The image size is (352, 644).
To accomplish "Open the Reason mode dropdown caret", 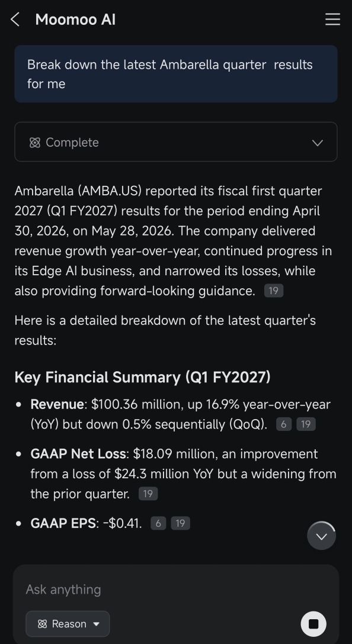I will 96,624.
